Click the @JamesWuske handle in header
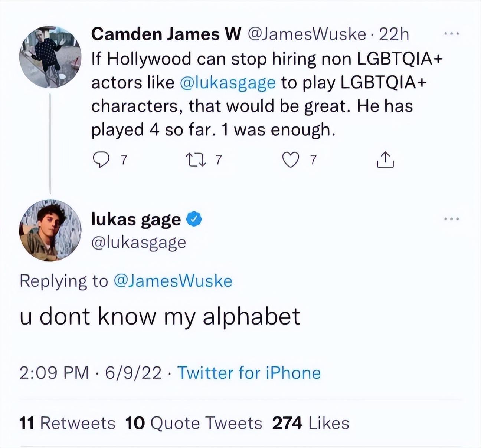 click(306, 34)
